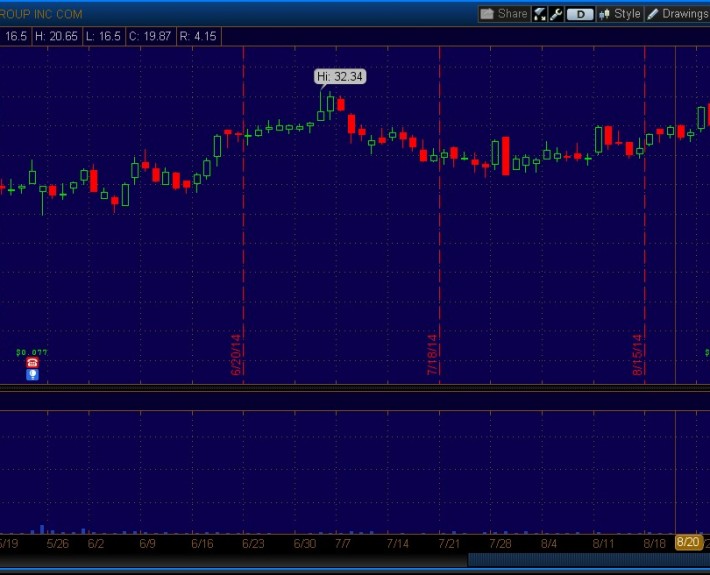Click the blue lightbulb event icon
Screen dimensions: 710x575
[32, 375]
